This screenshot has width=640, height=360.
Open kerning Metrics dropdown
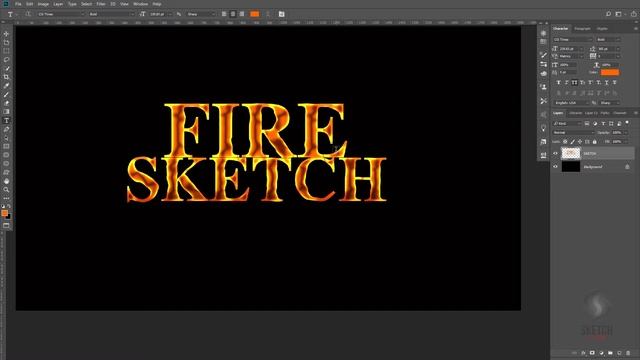coord(571,56)
